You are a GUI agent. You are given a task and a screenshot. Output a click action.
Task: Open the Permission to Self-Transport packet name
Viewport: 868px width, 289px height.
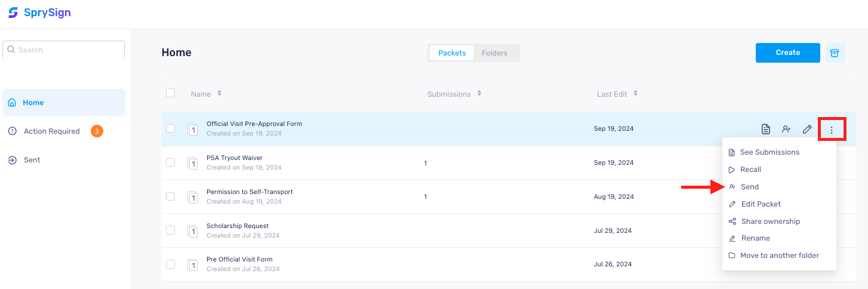click(x=250, y=192)
